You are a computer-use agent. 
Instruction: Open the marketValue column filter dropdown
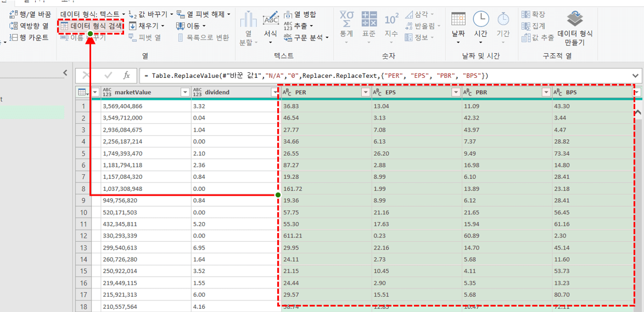(186, 93)
